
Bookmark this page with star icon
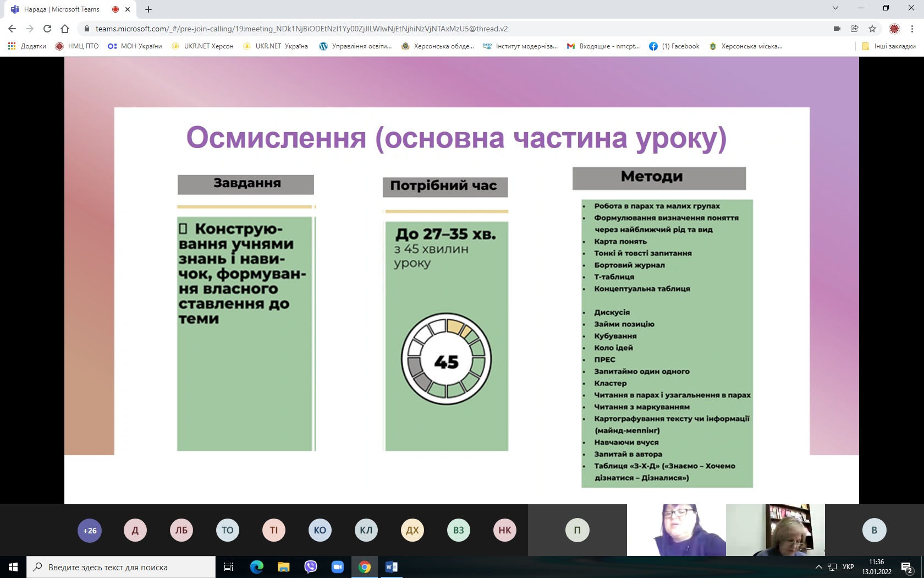(872, 29)
